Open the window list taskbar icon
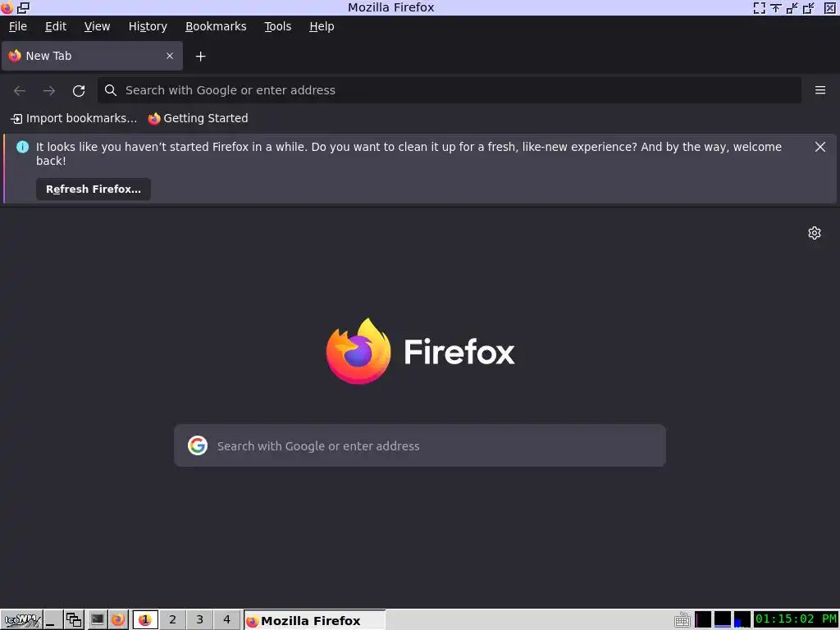The image size is (840, 630). point(74,620)
